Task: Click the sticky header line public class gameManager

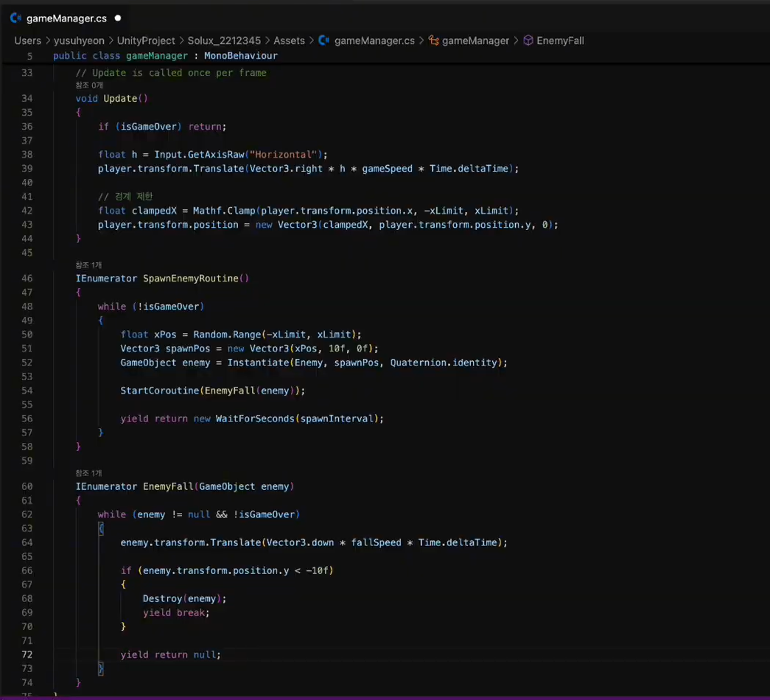Action: (x=166, y=56)
